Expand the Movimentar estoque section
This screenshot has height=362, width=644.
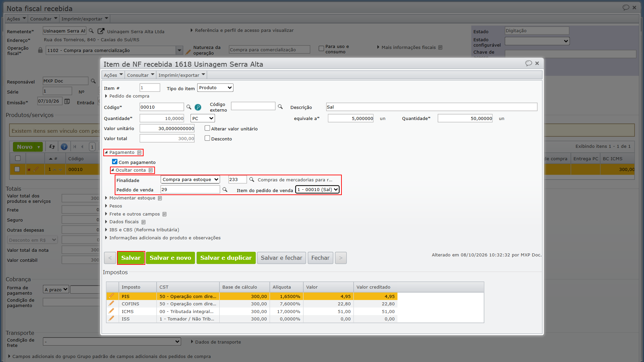[x=132, y=198]
